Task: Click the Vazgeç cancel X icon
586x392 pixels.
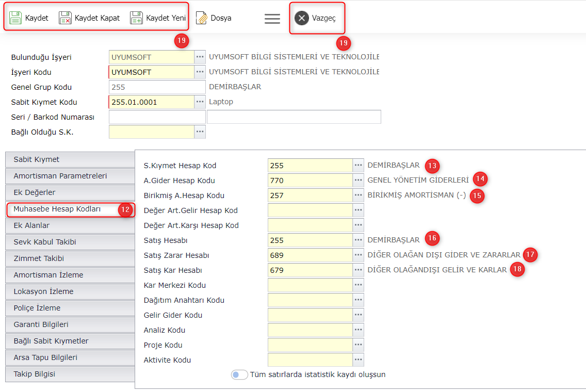Action: coord(302,18)
